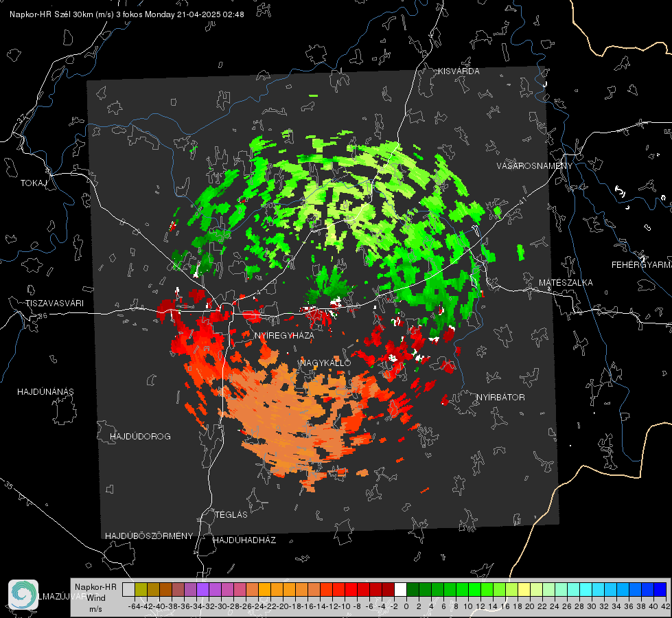Click the NAGYKÁLLÓ label on map
672x618 pixels.
325,363
